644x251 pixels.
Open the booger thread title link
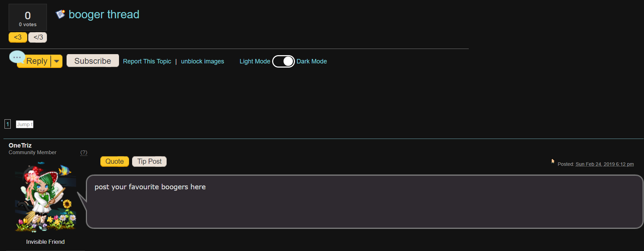(104, 14)
